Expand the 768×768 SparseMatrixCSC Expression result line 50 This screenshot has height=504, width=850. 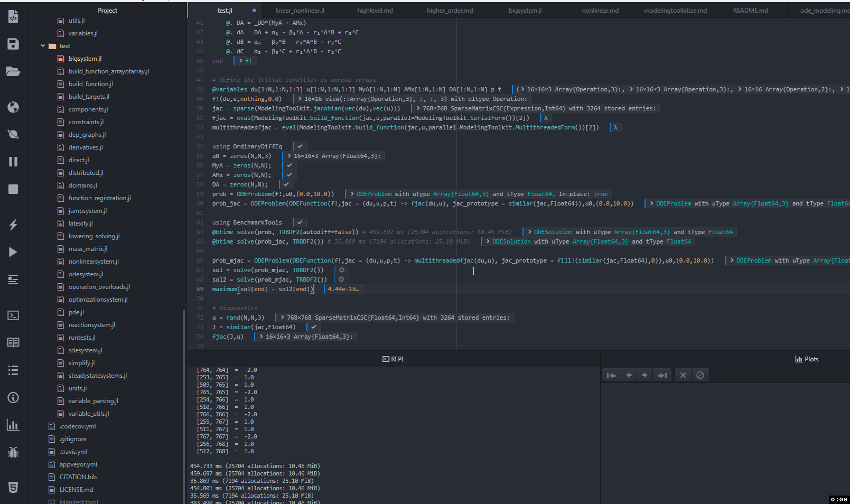[x=418, y=108]
